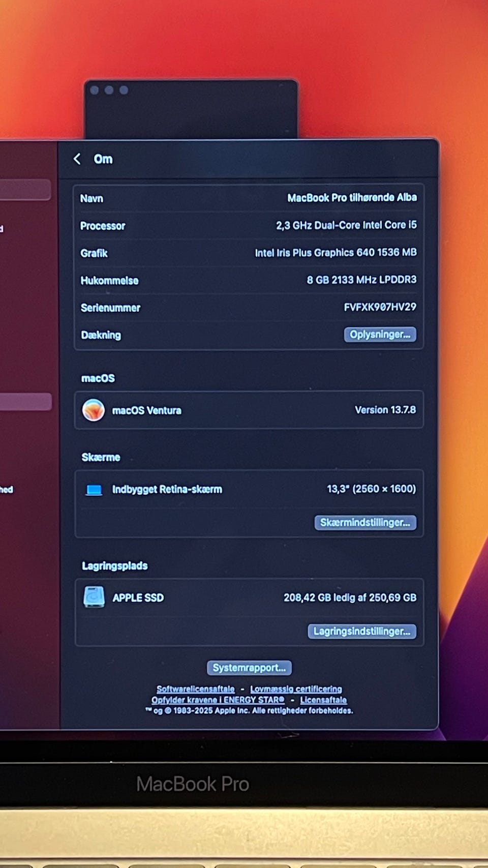Viewport: 488px width, 868px height.
Task: Click the Lagringsplads section heading
Action: click(115, 566)
